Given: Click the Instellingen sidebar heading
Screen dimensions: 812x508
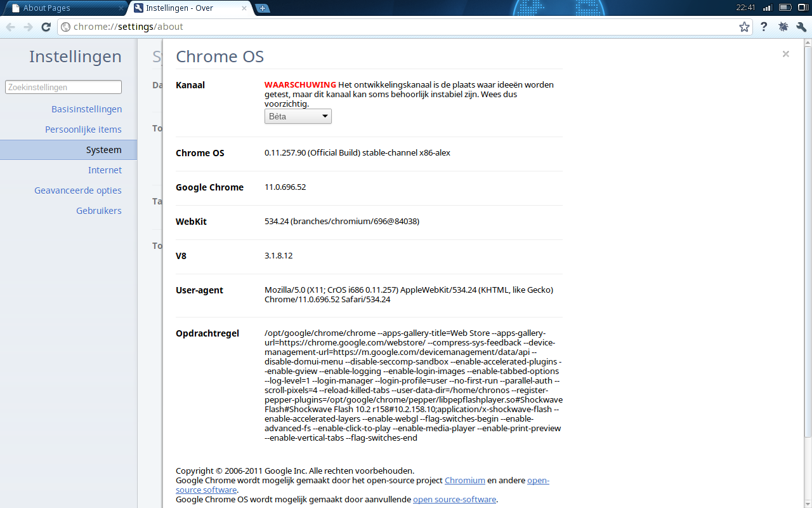Looking at the screenshot, I should point(75,57).
